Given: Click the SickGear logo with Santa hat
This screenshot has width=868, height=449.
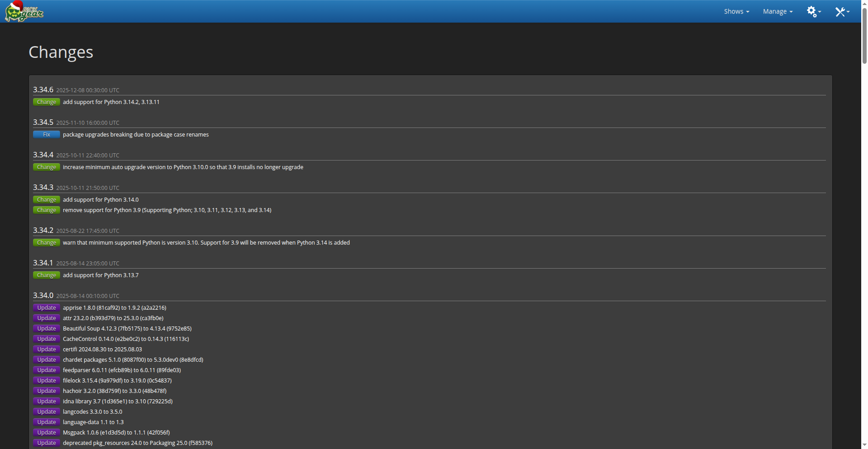Looking at the screenshot, I should [x=24, y=12].
